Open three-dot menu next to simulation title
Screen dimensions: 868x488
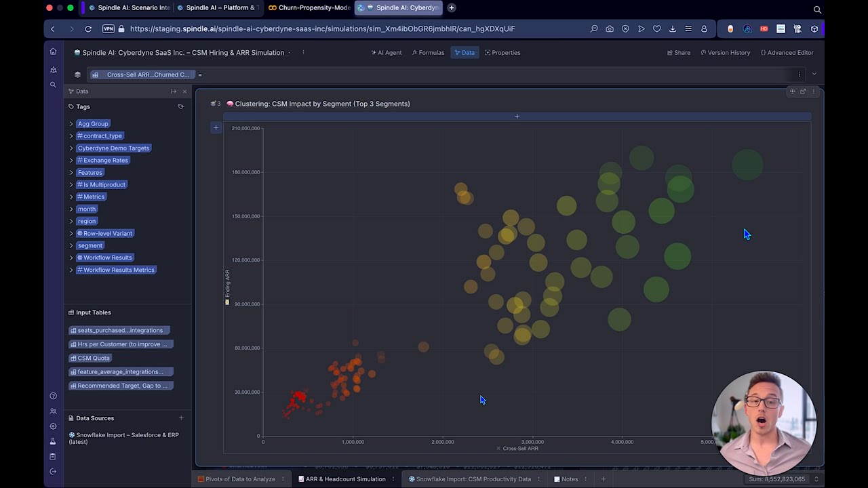coord(303,52)
